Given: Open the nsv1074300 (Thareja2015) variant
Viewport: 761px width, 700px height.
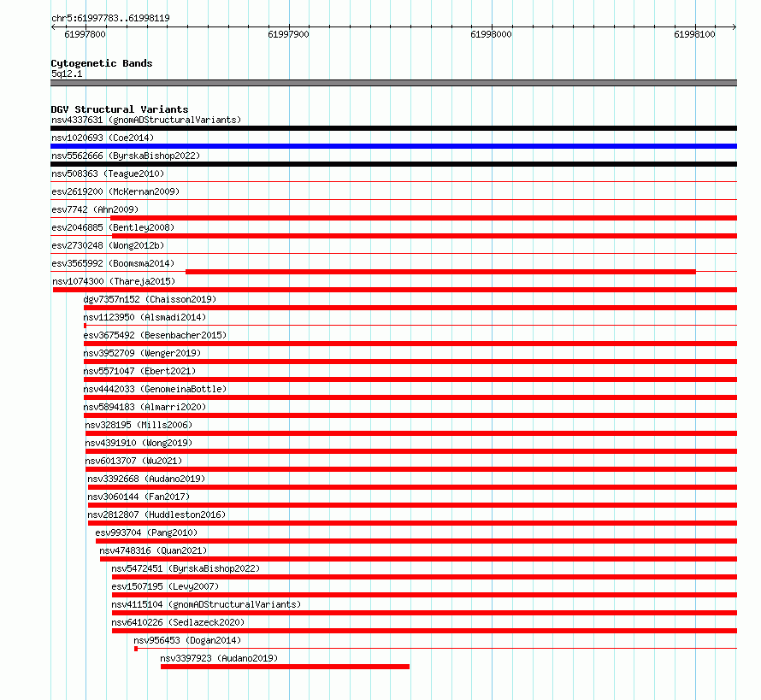Looking at the screenshot, I should (114, 281).
